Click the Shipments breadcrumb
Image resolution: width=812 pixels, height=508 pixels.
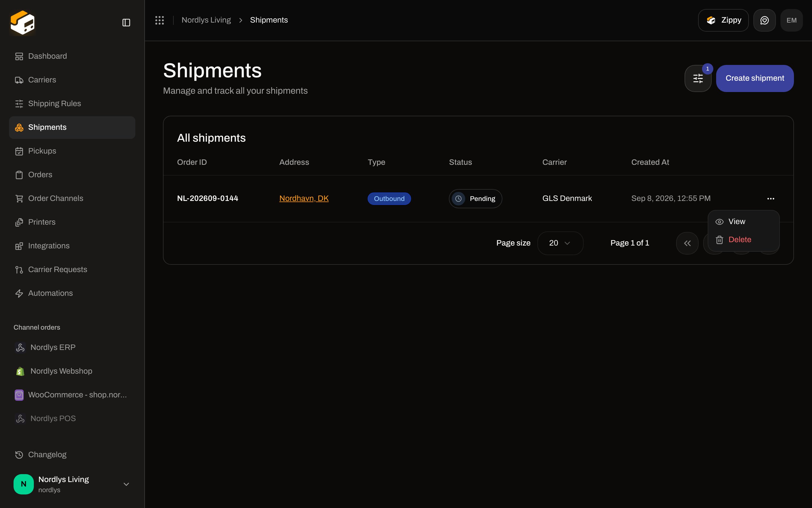click(269, 20)
